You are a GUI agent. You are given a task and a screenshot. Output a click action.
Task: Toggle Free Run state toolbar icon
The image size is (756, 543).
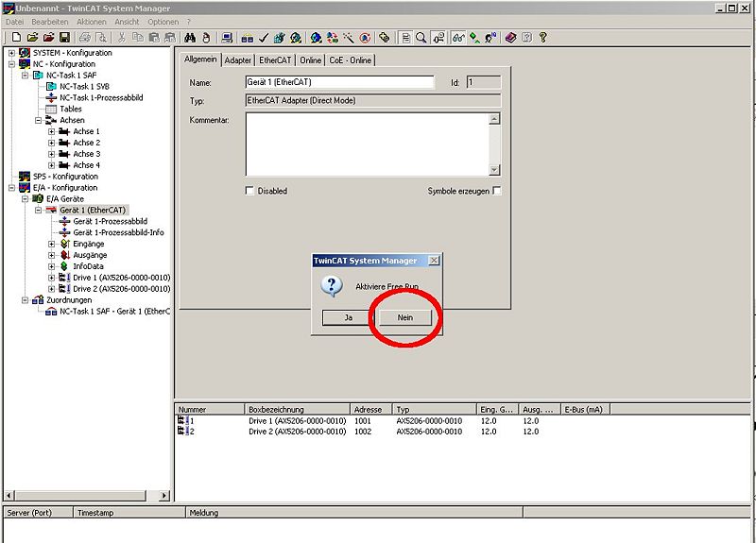pyautogui.click(x=365, y=38)
